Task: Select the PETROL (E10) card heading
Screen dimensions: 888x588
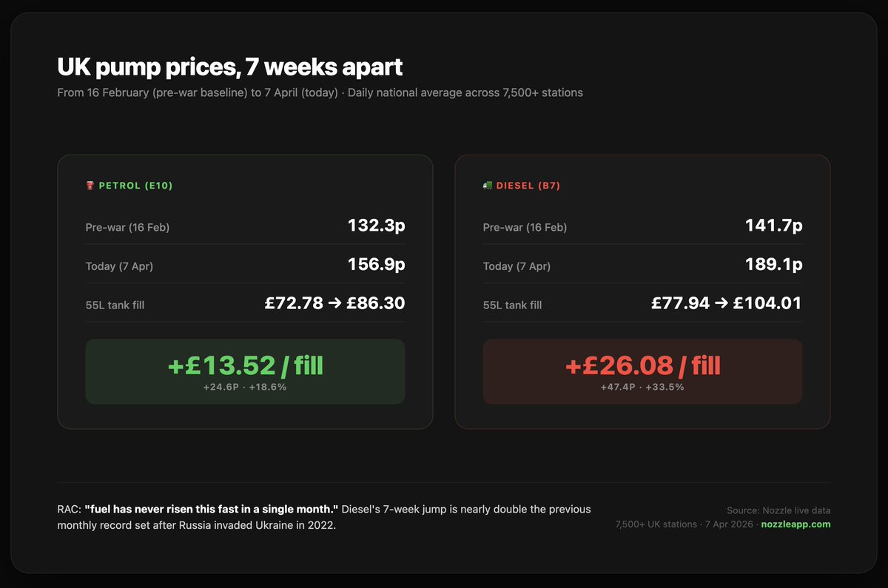Action: click(135, 186)
